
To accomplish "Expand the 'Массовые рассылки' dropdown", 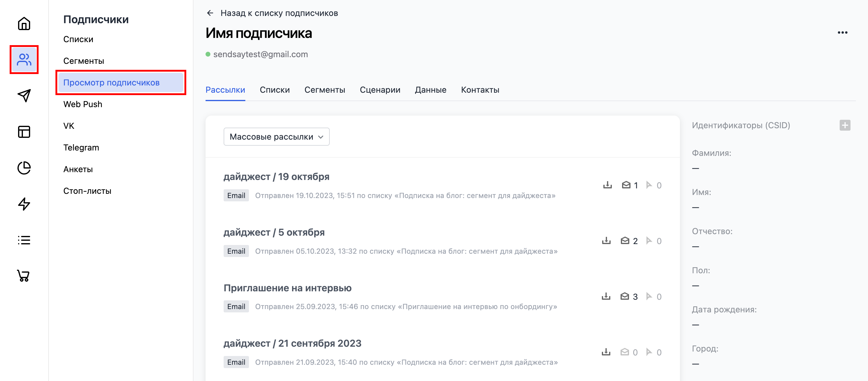I will point(276,137).
